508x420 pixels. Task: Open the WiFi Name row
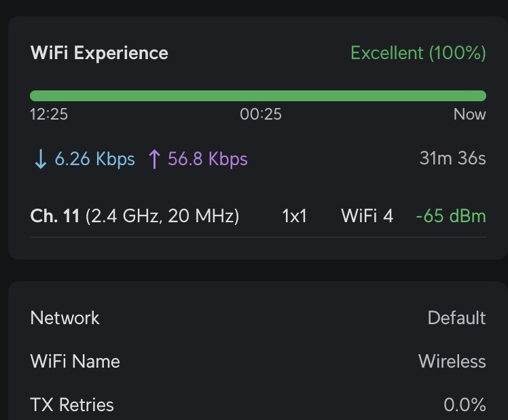(258, 362)
